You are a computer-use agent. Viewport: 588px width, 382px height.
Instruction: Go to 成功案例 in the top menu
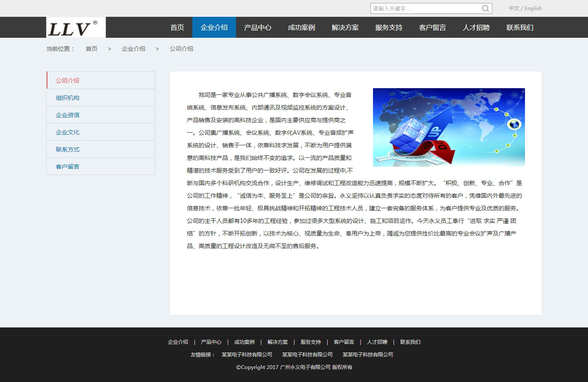pyautogui.click(x=301, y=28)
